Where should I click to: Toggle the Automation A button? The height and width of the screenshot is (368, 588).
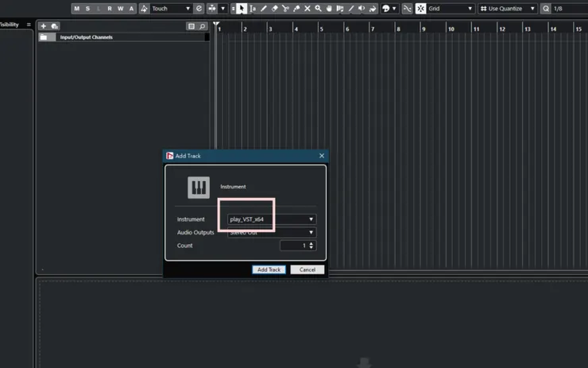[x=131, y=8]
